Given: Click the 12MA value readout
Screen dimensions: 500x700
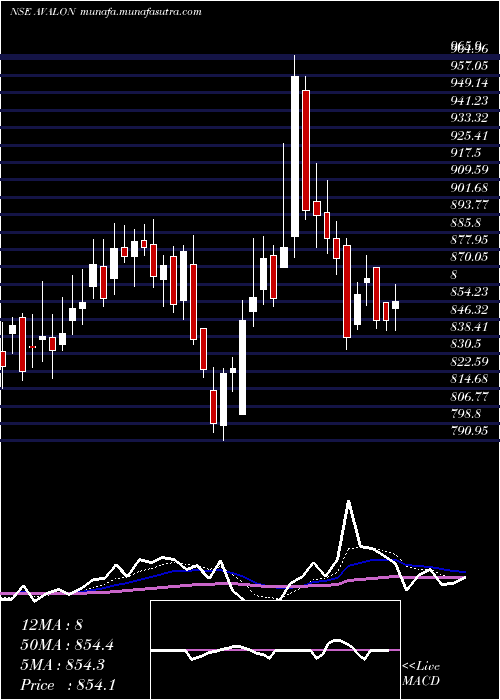Looking at the screenshot, I should tap(52, 625).
